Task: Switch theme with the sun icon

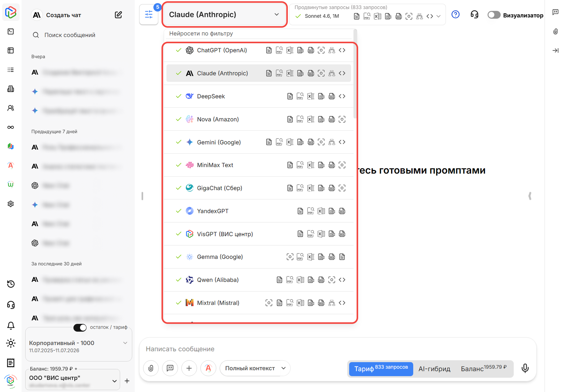Action: pyautogui.click(x=11, y=343)
